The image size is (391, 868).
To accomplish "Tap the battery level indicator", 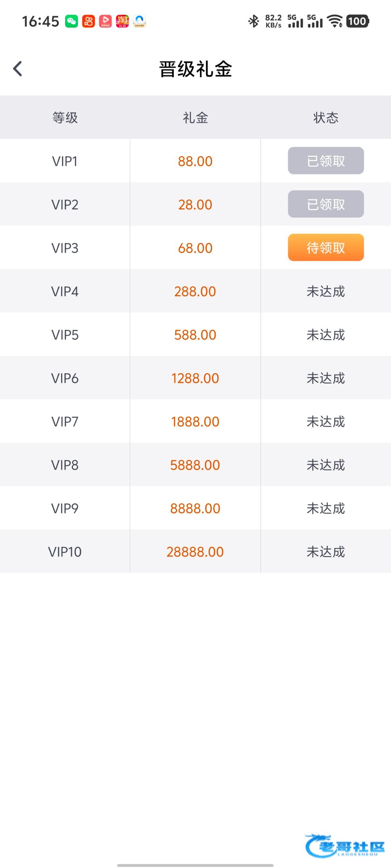I will point(357,21).
